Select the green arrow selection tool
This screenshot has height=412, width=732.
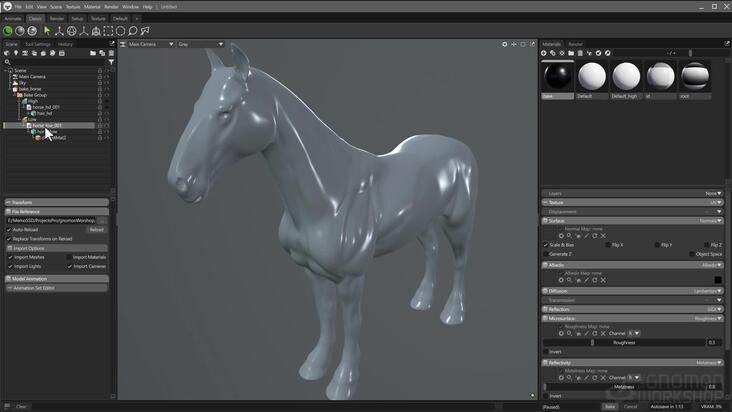pyautogui.click(x=47, y=31)
